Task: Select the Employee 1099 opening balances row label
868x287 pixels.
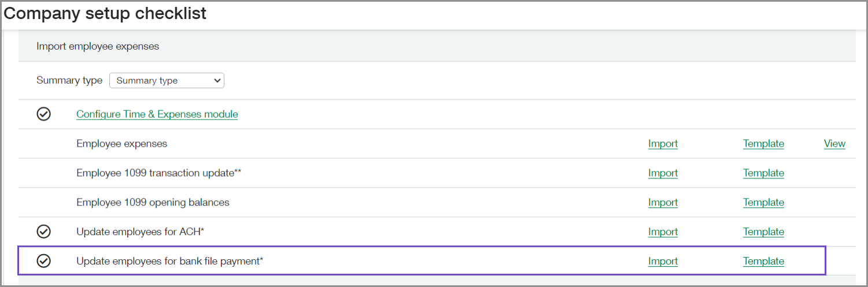Action: point(153,203)
